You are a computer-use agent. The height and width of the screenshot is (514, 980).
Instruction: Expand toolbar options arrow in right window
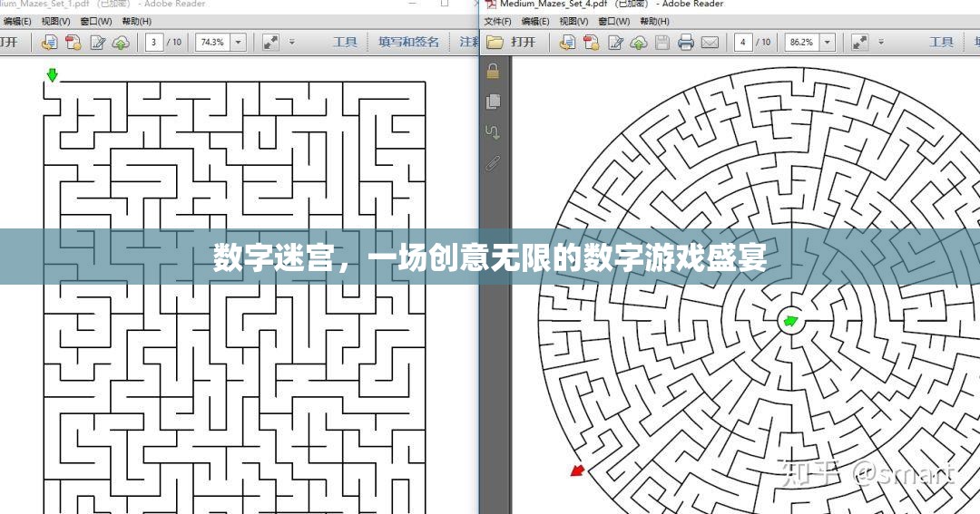click(881, 43)
